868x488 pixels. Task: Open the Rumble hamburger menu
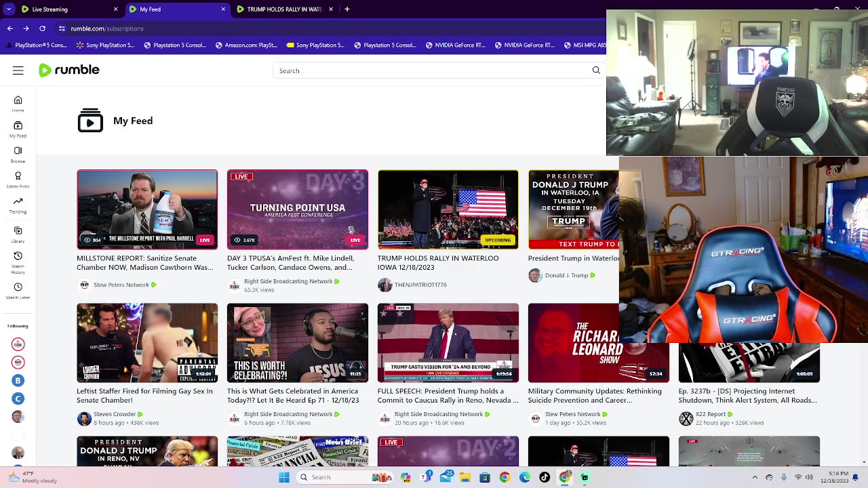(18, 70)
